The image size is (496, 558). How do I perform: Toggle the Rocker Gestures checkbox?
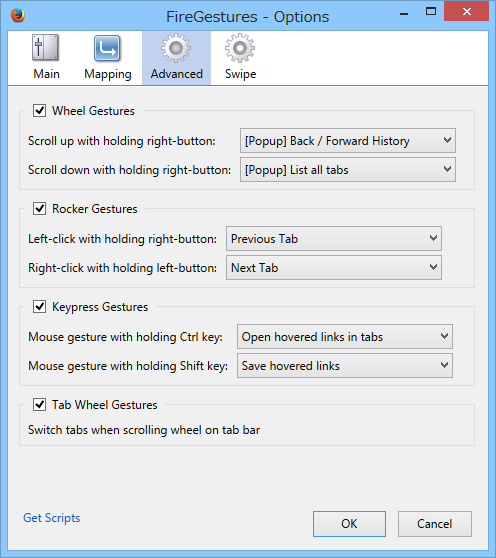(x=39, y=209)
